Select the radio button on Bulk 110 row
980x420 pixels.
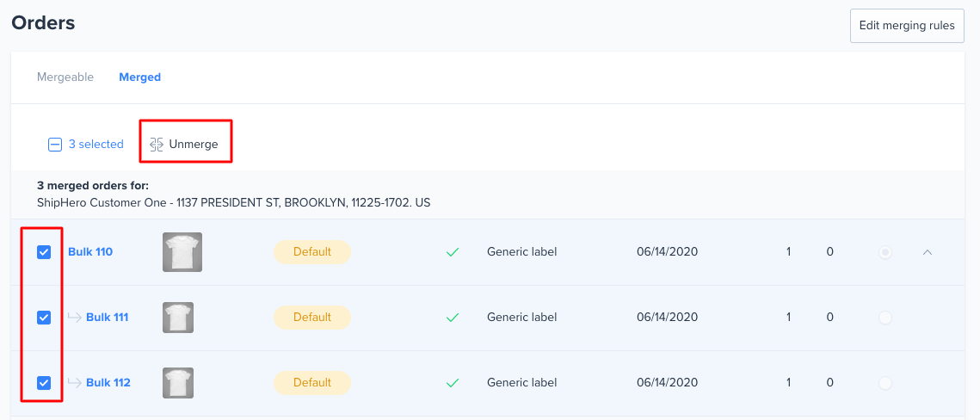coord(885,252)
